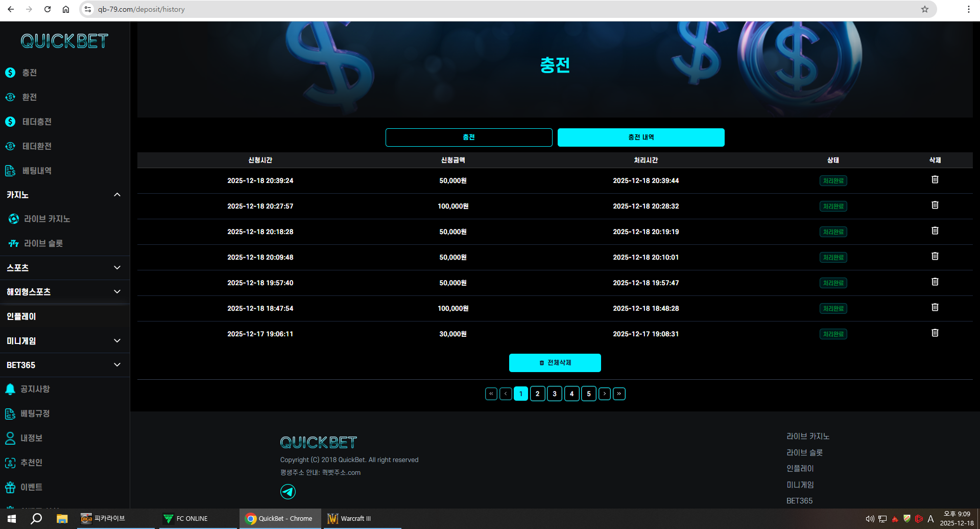This screenshot has width=980, height=529.
Task: Open 내정보 profile page
Action: click(31, 438)
